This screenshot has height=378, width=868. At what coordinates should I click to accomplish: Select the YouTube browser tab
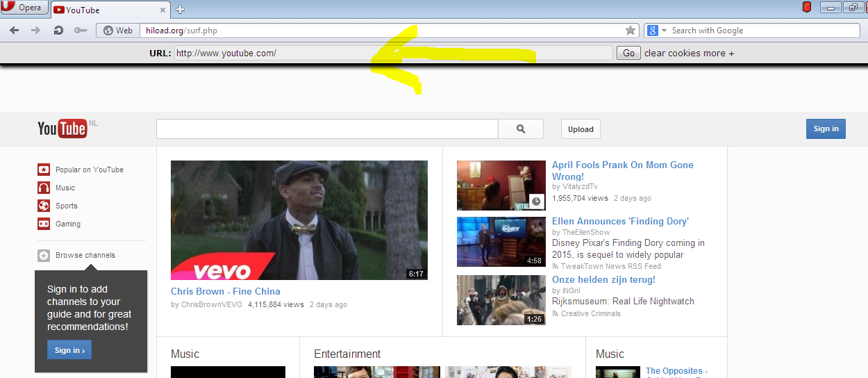(111, 10)
